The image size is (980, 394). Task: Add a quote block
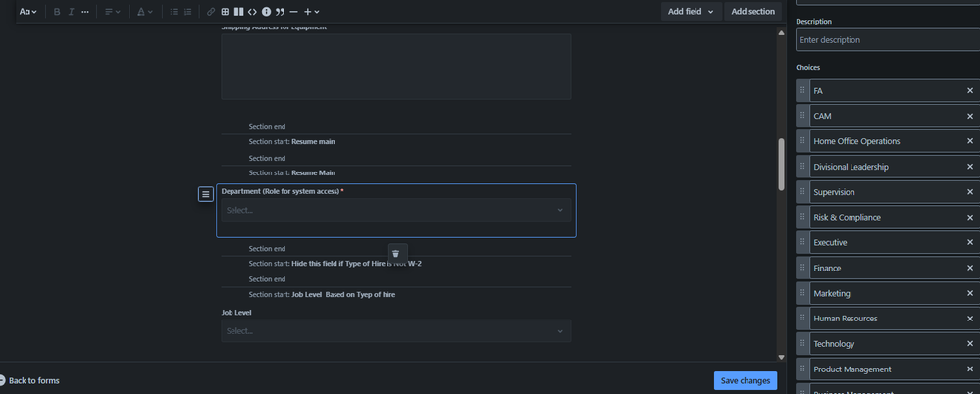[280, 12]
